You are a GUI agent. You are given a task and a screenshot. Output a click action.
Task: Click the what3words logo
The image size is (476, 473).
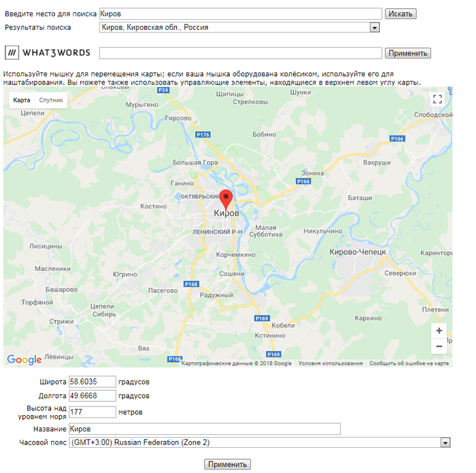[46, 53]
